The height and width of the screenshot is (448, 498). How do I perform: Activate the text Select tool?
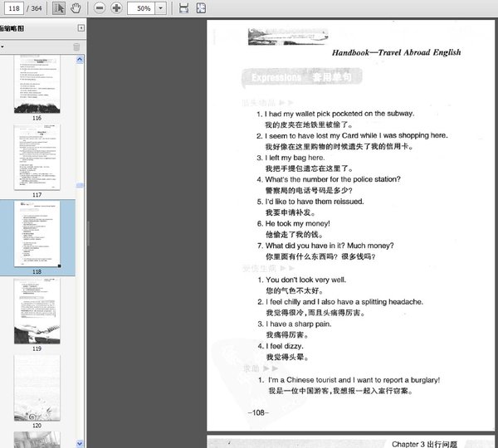click(x=59, y=8)
